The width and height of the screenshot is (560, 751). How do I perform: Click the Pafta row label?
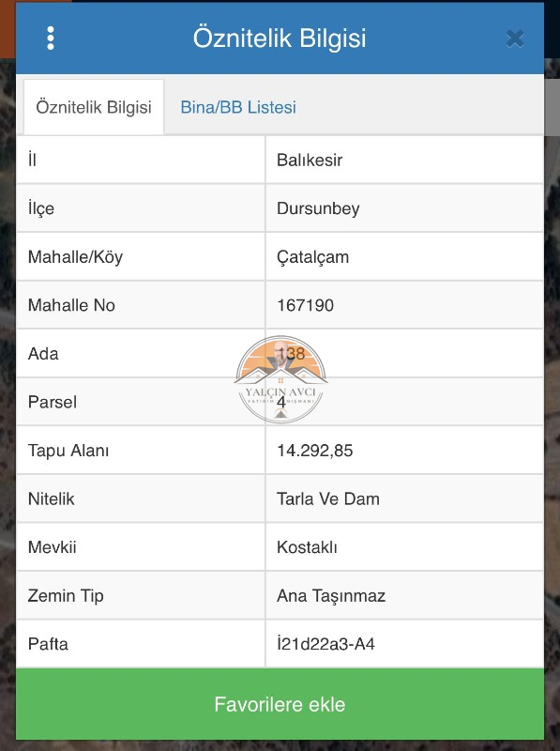(x=48, y=644)
